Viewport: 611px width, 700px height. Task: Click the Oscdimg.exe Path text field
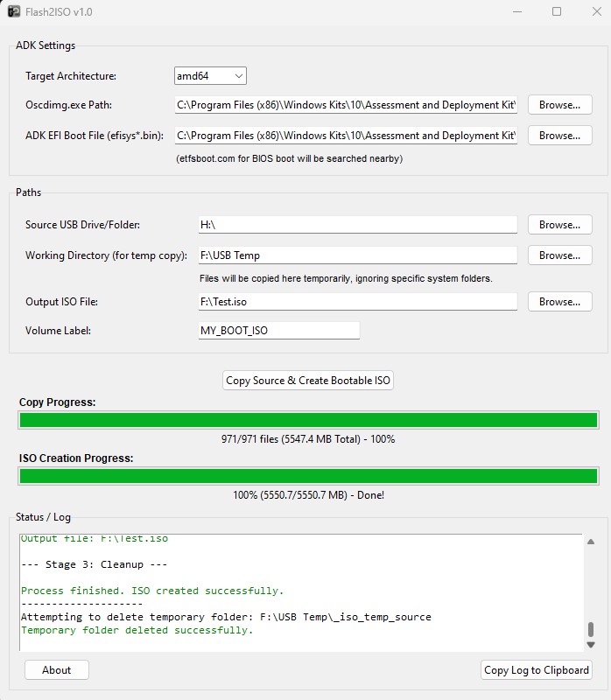(346, 105)
